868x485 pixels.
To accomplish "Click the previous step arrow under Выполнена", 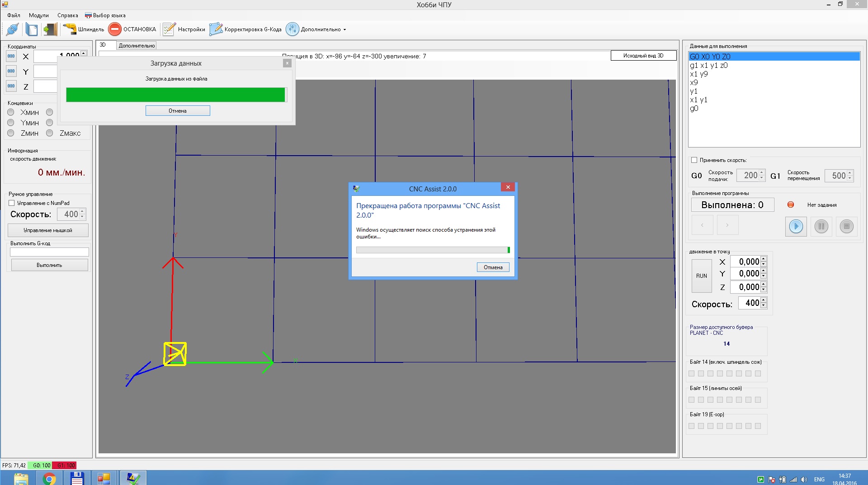I will pos(702,225).
